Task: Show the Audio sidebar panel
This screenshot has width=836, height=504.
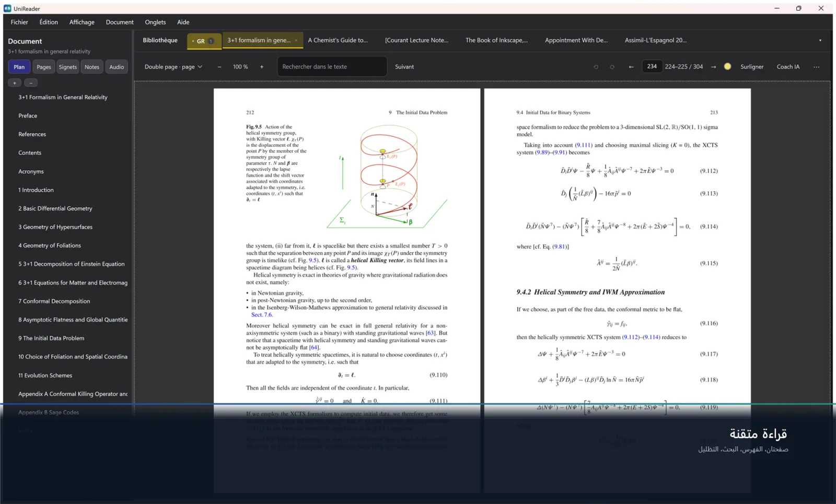Action: (117, 67)
